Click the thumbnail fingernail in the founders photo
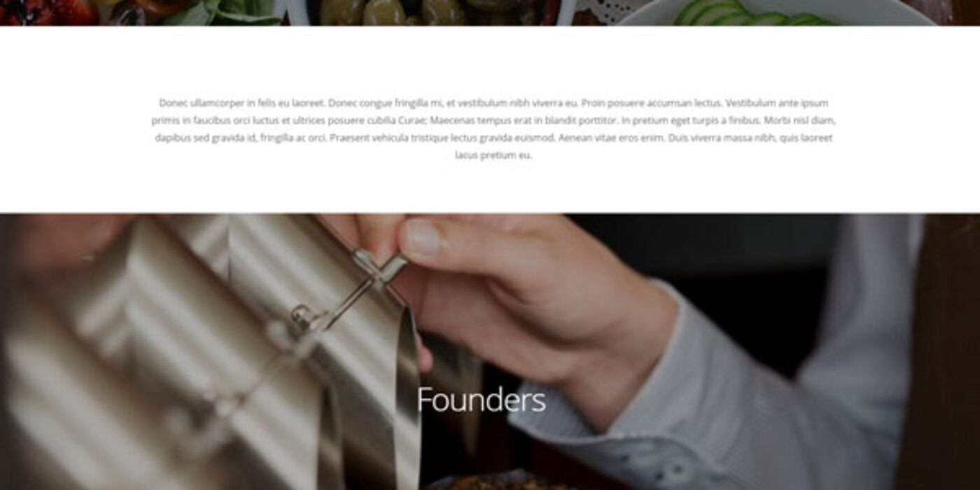This screenshot has width=980, height=490. click(x=423, y=237)
